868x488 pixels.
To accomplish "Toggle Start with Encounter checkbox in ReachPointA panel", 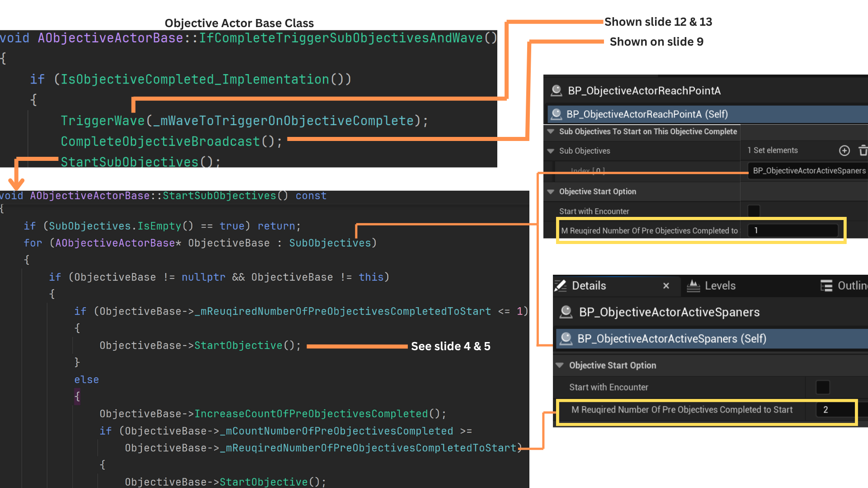I will click(x=754, y=211).
